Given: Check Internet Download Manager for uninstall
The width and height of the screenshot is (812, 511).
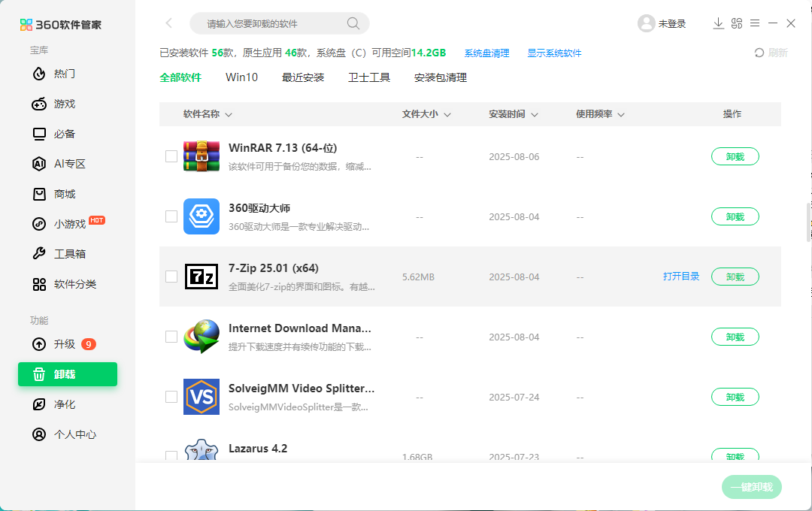Looking at the screenshot, I should click(x=171, y=337).
